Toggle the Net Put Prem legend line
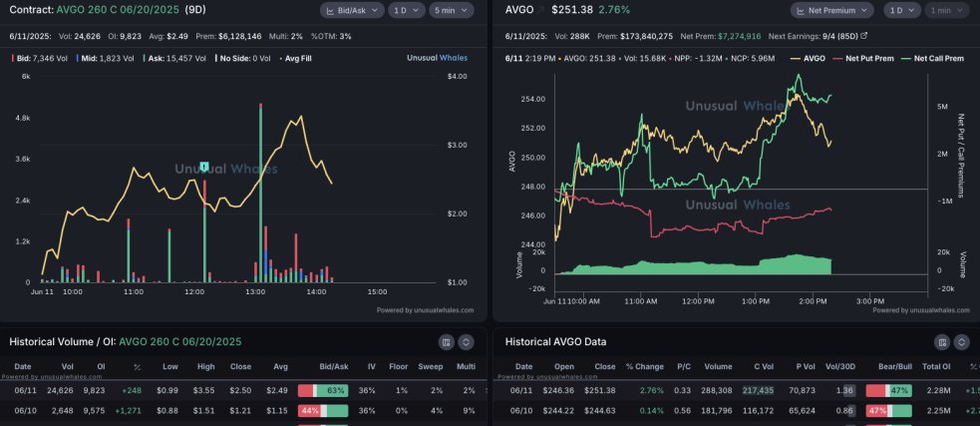The width and height of the screenshot is (980, 426). 863,58
